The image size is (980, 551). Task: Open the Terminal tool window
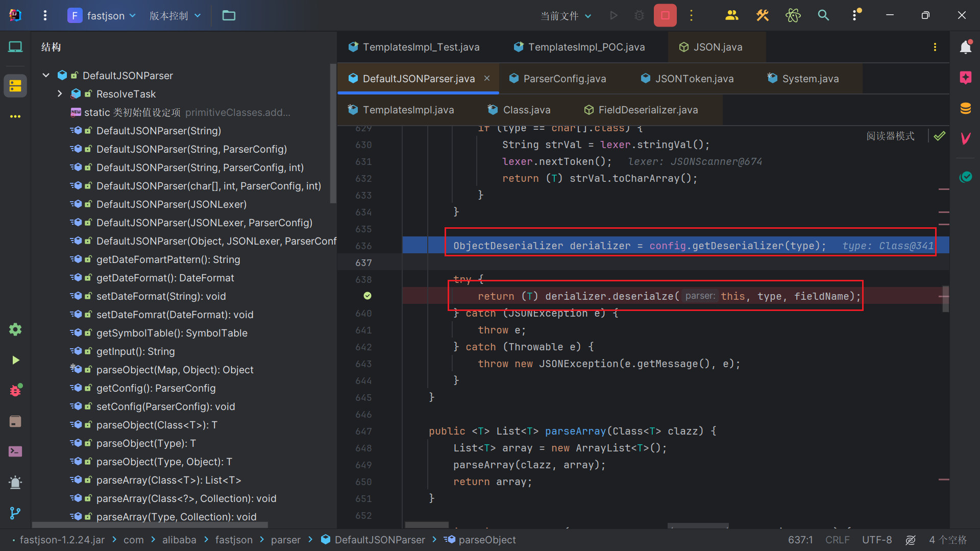coord(15,451)
